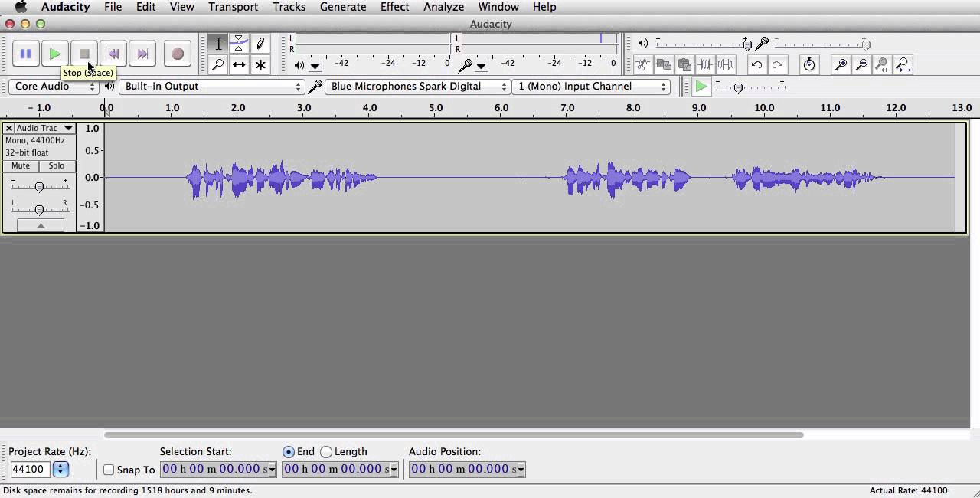The image size is (980, 498).
Task: Click the Undo arrow icon
Action: (x=756, y=65)
